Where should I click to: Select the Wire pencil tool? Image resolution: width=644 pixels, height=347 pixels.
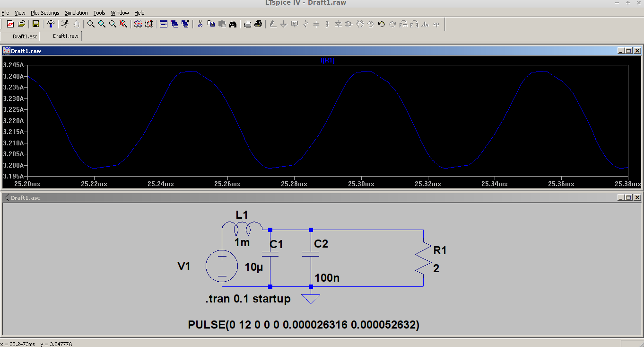(x=273, y=24)
